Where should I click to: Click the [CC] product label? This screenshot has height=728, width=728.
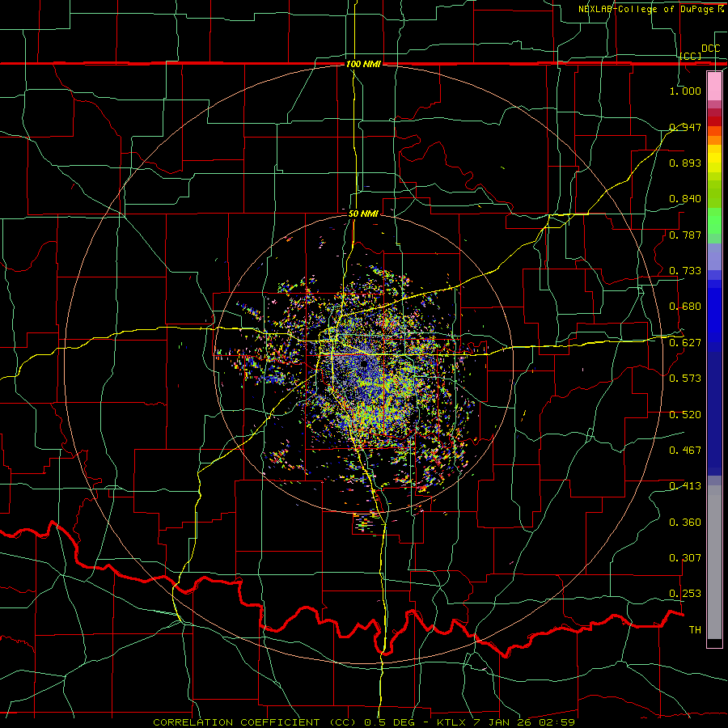pos(691,56)
